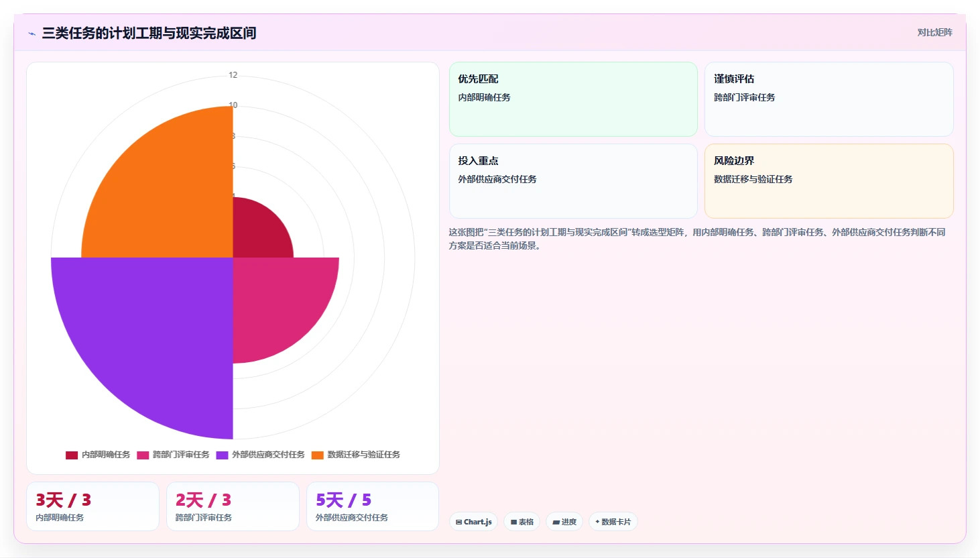
Task: Click the chart title 三类任务的计划工期与现实完成区间
Action: (x=149, y=34)
